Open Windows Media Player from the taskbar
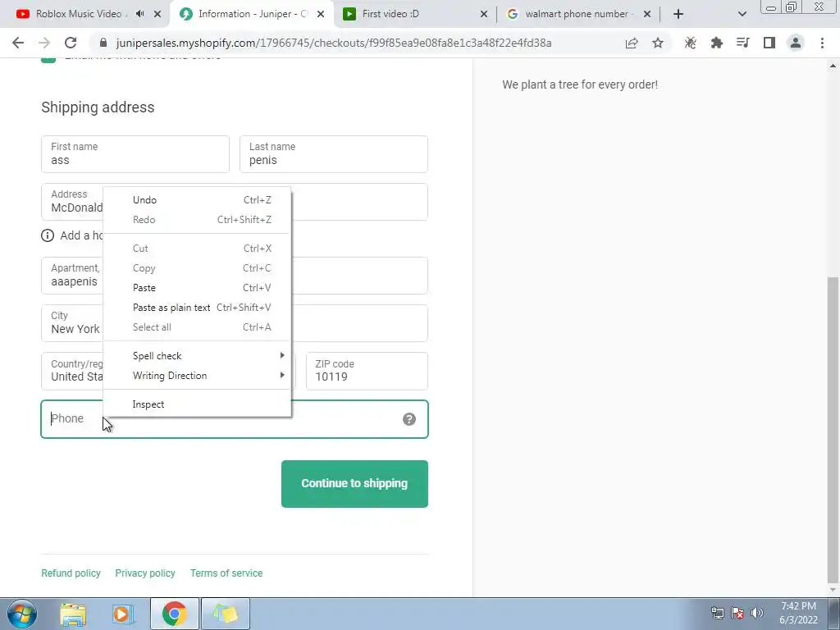840x630 pixels. click(123, 614)
